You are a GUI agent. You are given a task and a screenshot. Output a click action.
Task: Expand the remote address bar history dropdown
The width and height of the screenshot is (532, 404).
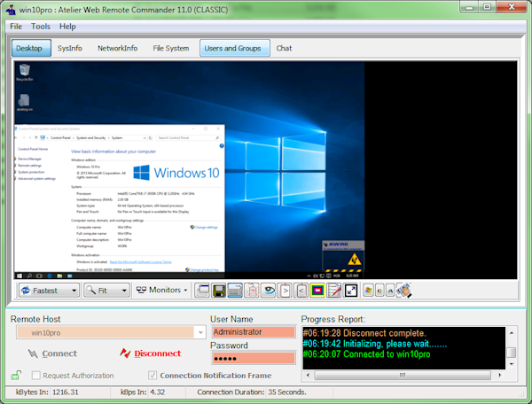click(145, 138)
